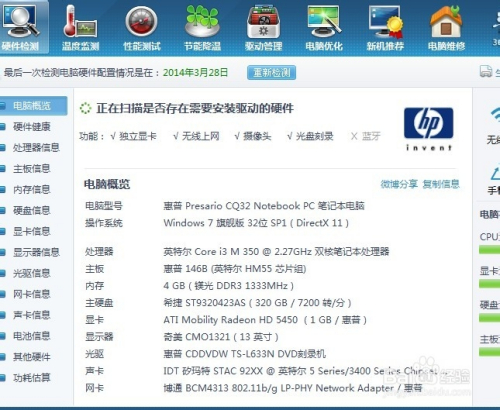Open 新机推荐 new PC recommendations

[385, 27]
